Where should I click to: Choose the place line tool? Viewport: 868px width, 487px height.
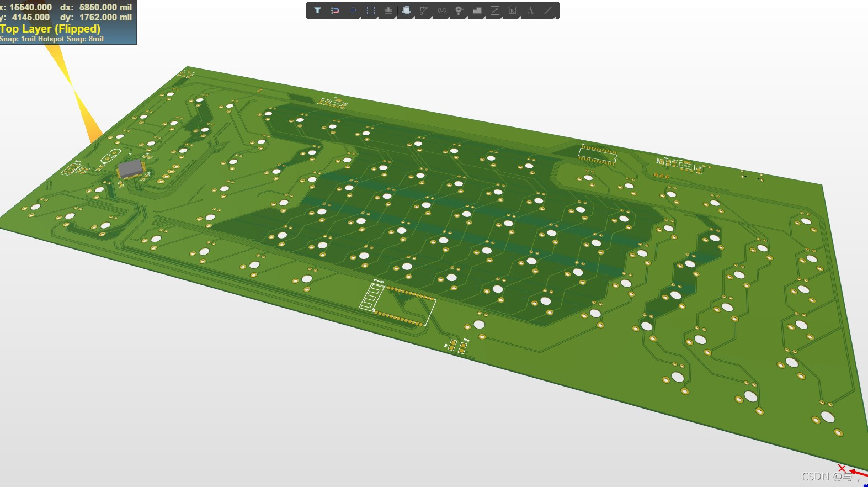click(548, 10)
